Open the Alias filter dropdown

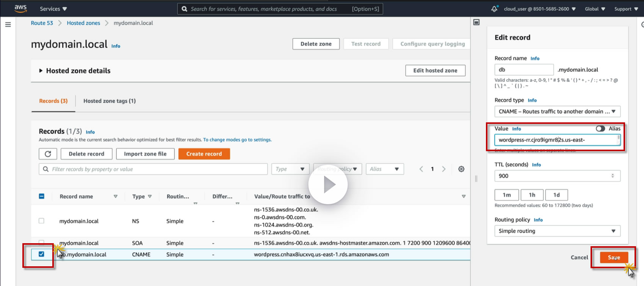tap(385, 169)
